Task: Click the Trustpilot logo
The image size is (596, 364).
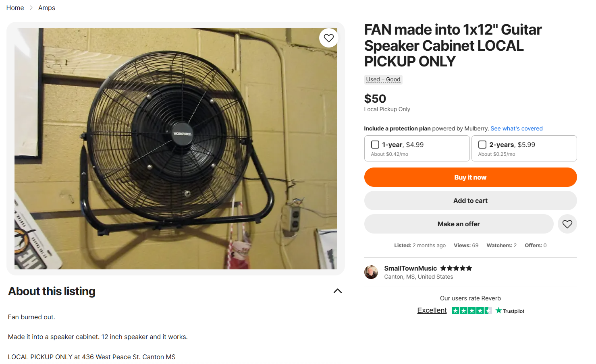Action: tap(510, 311)
